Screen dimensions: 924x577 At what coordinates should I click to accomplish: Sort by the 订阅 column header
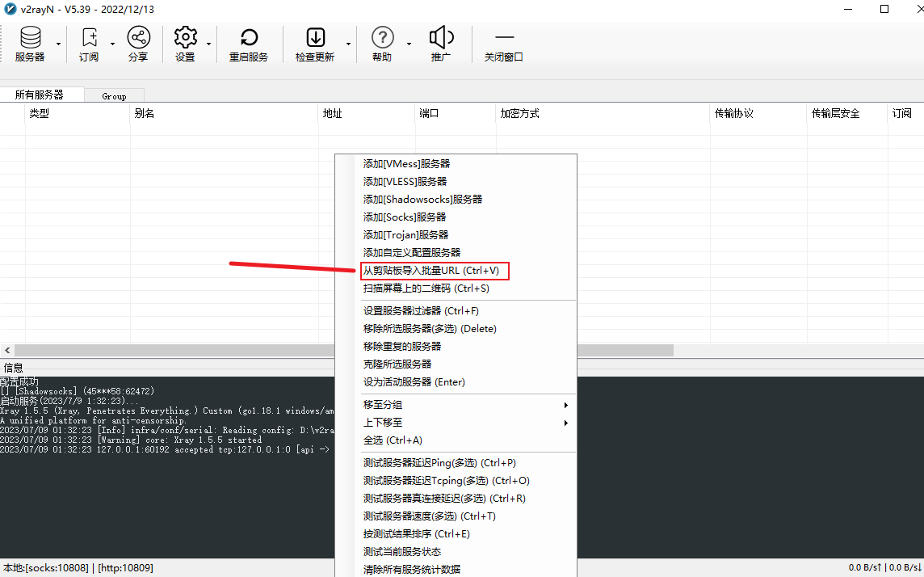[x=905, y=113]
